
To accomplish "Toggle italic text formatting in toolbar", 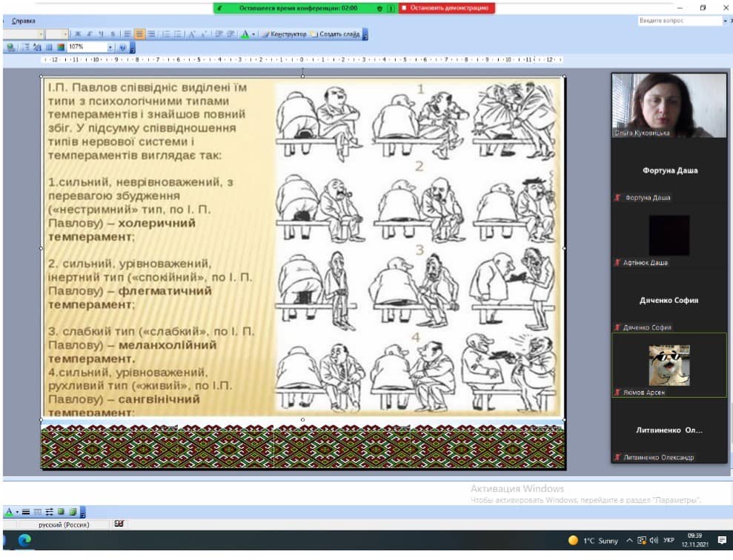I will pyautogui.click(x=89, y=34).
